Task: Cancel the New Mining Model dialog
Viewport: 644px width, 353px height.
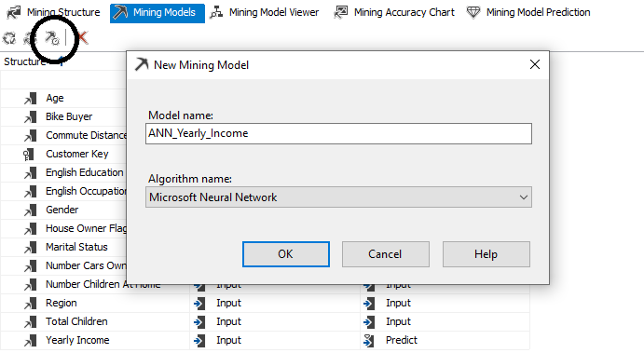Action: coord(385,254)
